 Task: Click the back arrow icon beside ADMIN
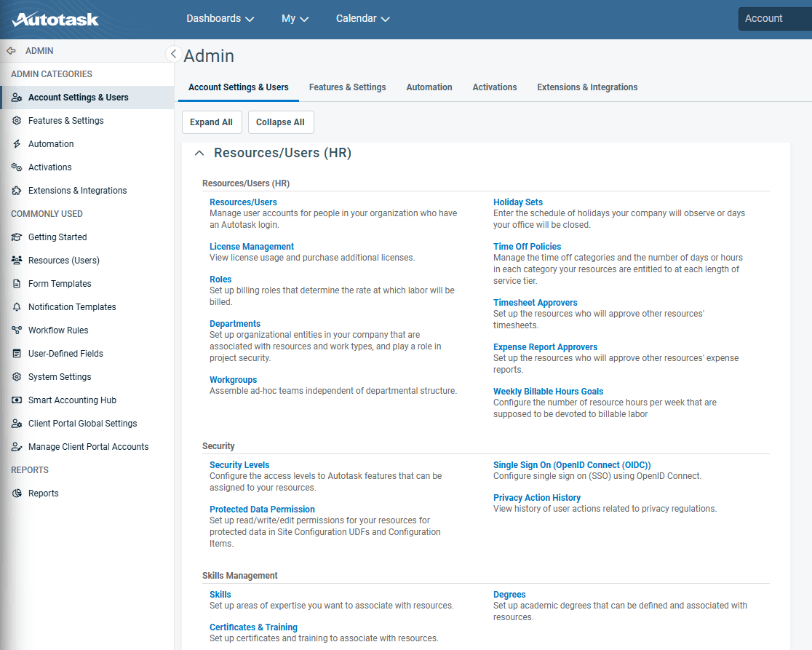pos(11,51)
